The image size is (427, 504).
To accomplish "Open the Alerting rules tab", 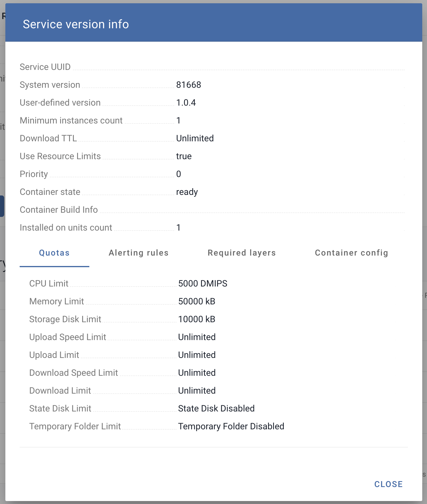I will pyautogui.click(x=138, y=253).
